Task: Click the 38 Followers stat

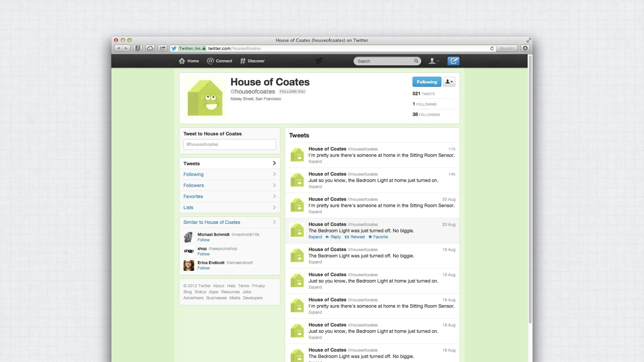Action: tap(426, 115)
